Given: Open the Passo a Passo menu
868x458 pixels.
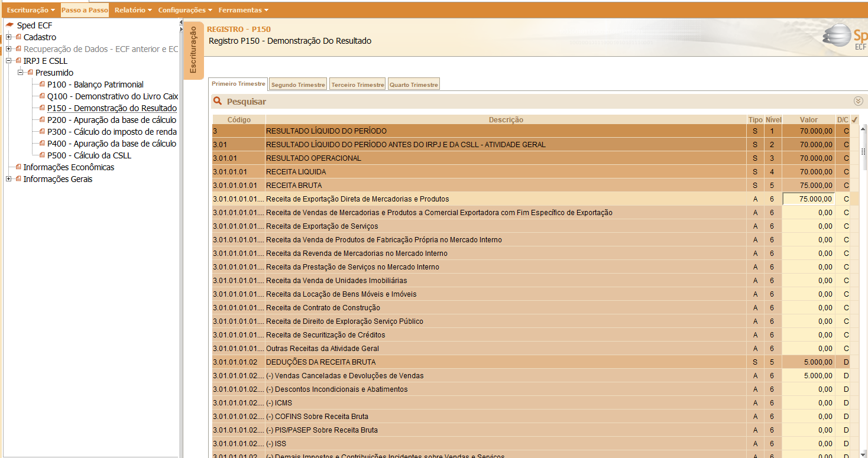Looking at the screenshot, I should [85, 10].
